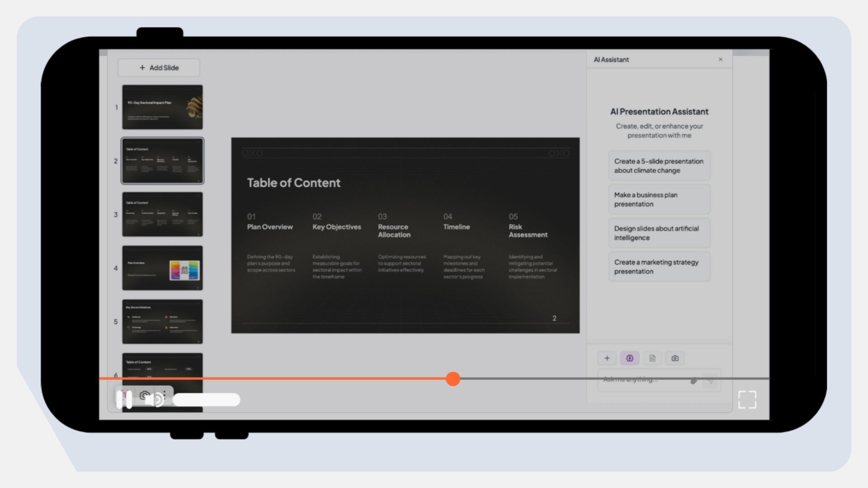Click the orange video progress slider handle

(453, 379)
